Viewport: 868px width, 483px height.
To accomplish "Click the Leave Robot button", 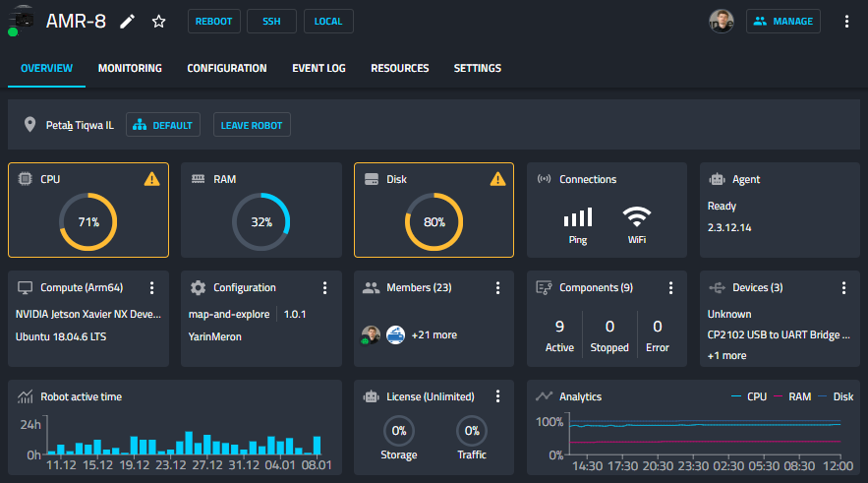I will coord(252,125).
